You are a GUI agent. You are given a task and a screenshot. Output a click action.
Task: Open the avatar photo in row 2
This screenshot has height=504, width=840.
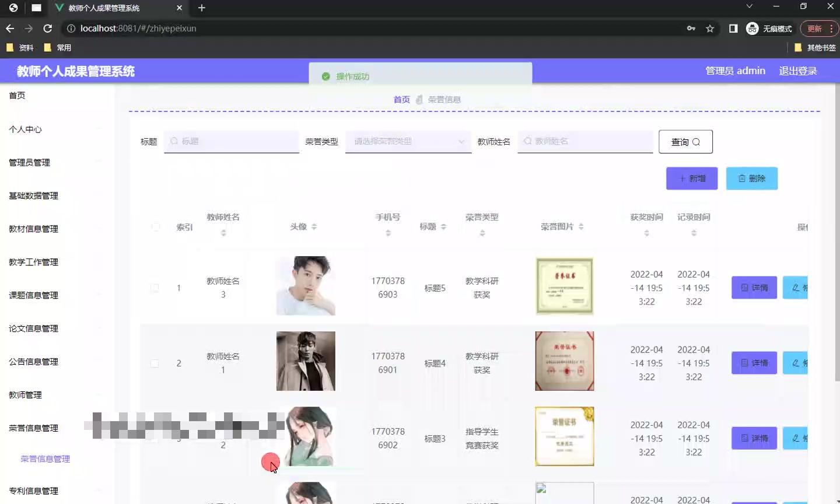click(306, 361)
